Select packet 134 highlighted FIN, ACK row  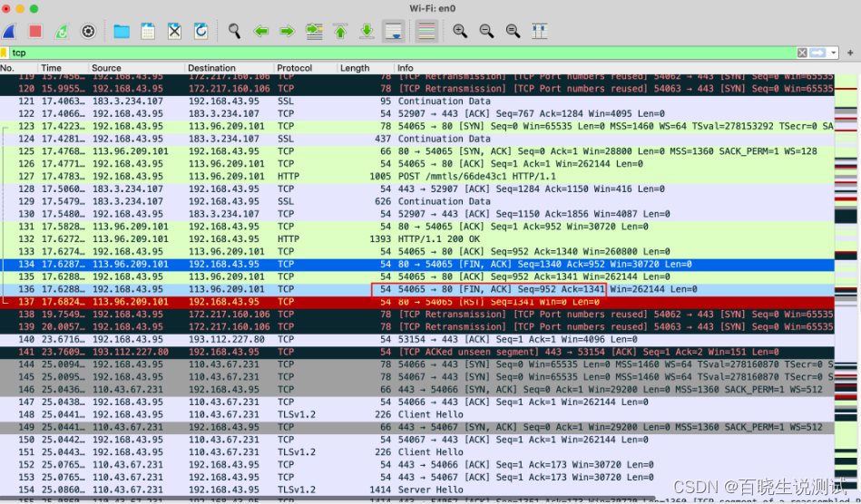tap(417, 265)
